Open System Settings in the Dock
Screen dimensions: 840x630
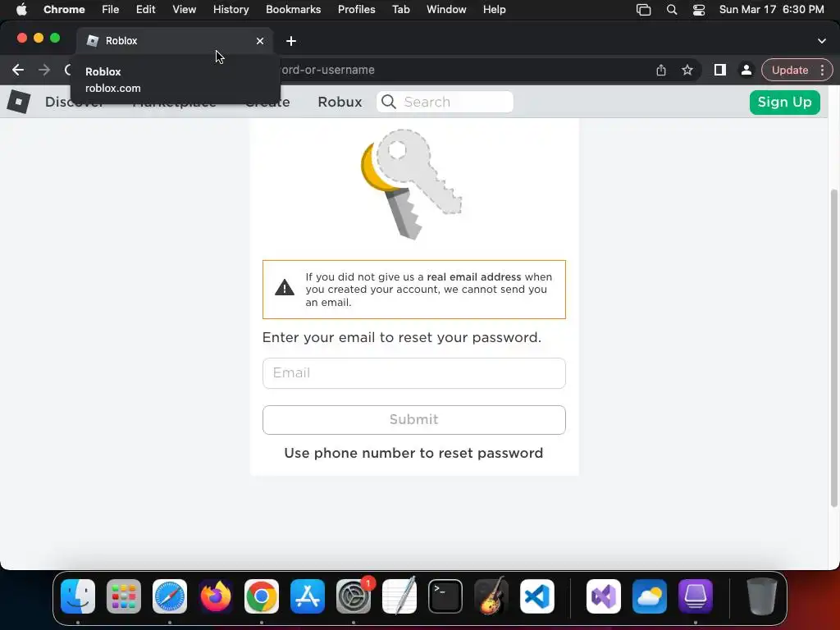(354, 596)
